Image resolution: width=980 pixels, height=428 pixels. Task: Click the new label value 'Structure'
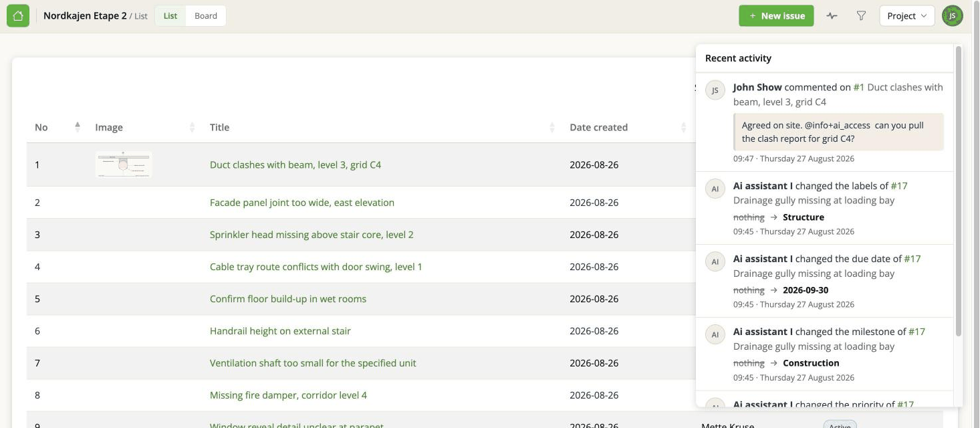pos(804,217)
